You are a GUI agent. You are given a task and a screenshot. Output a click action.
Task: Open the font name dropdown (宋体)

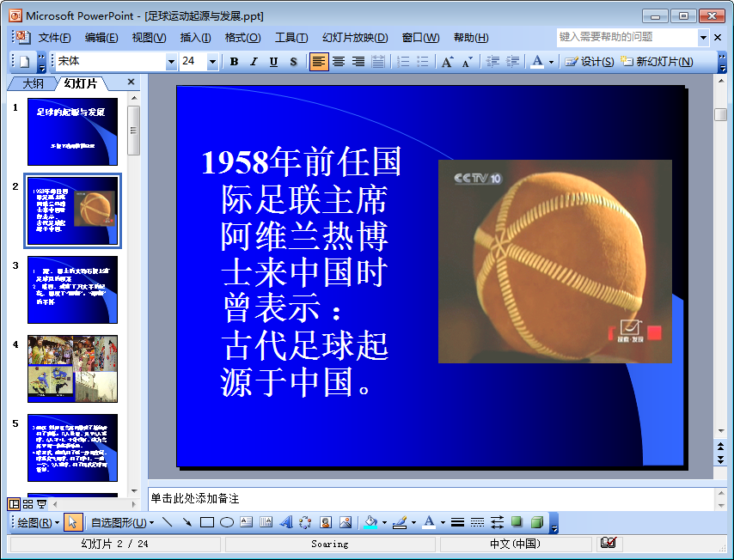tap(171, 61)
